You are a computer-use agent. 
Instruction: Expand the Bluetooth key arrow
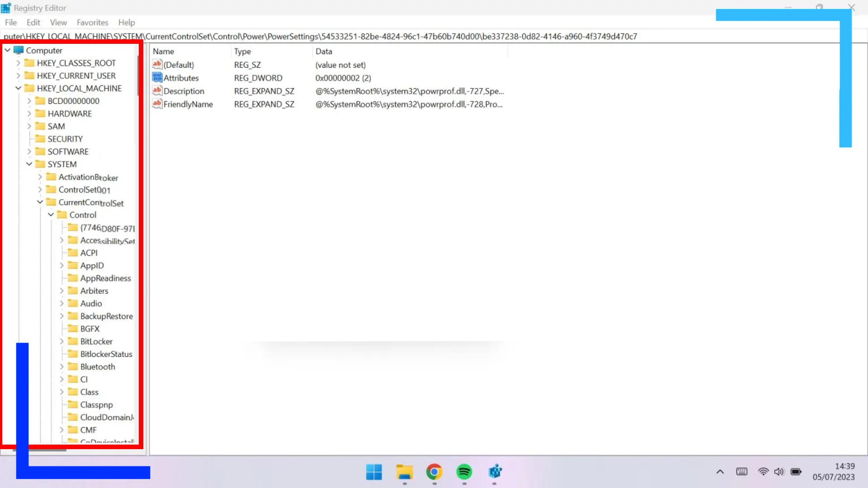62,366
